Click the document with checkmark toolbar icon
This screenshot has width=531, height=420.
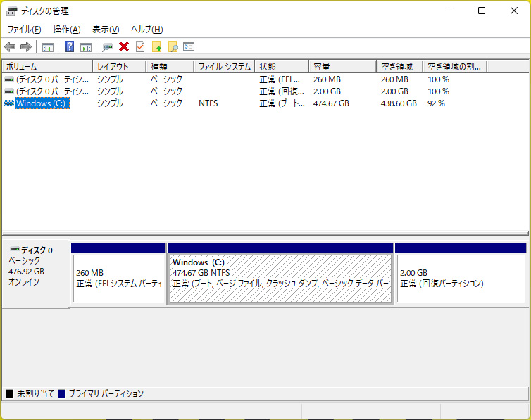140,46
